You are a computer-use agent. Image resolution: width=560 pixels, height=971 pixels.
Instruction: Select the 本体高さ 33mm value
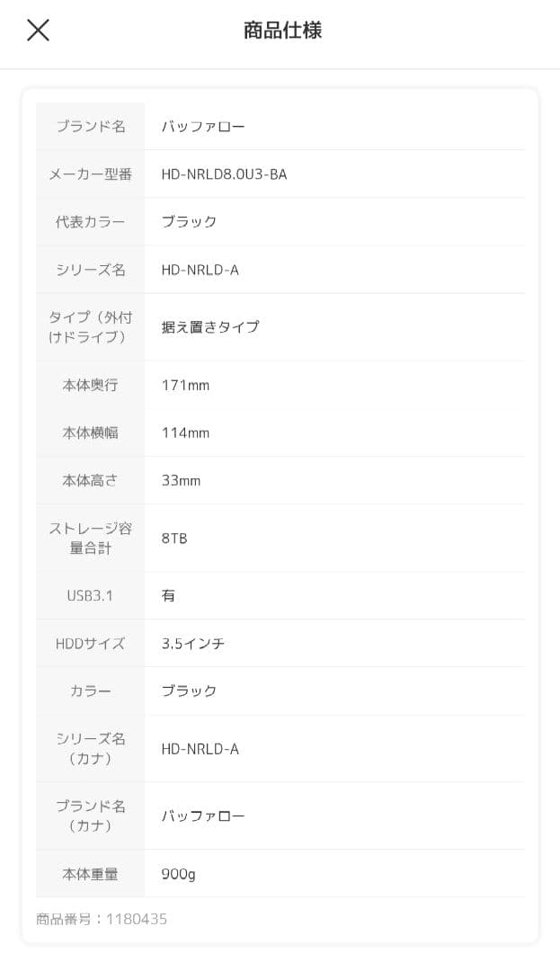click(x=180, y=481)
